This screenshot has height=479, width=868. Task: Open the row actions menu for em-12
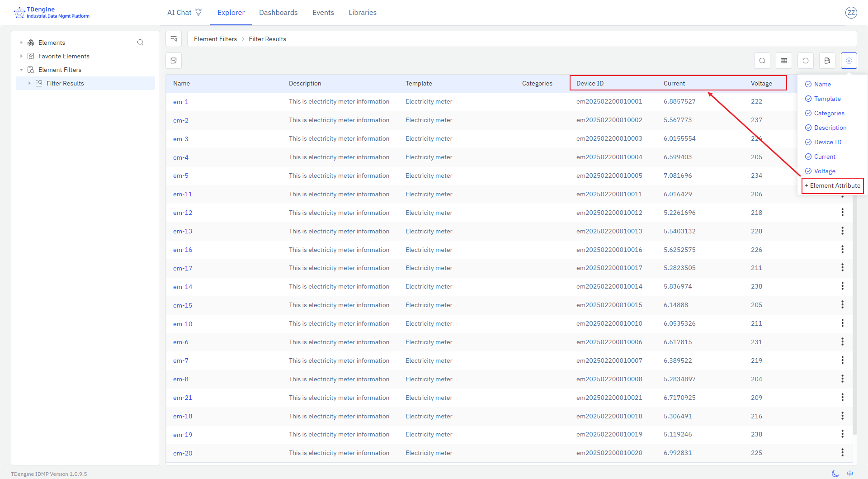point(842,212)
